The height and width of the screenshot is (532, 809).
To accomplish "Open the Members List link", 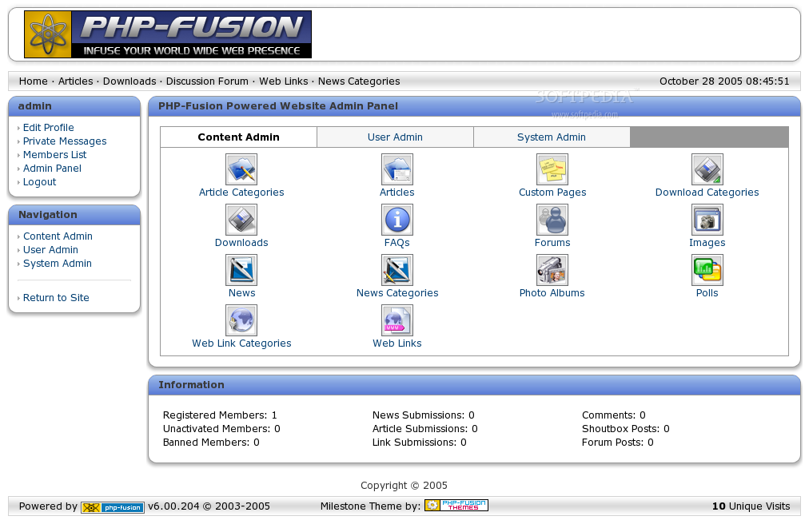I will pos(54,155).
